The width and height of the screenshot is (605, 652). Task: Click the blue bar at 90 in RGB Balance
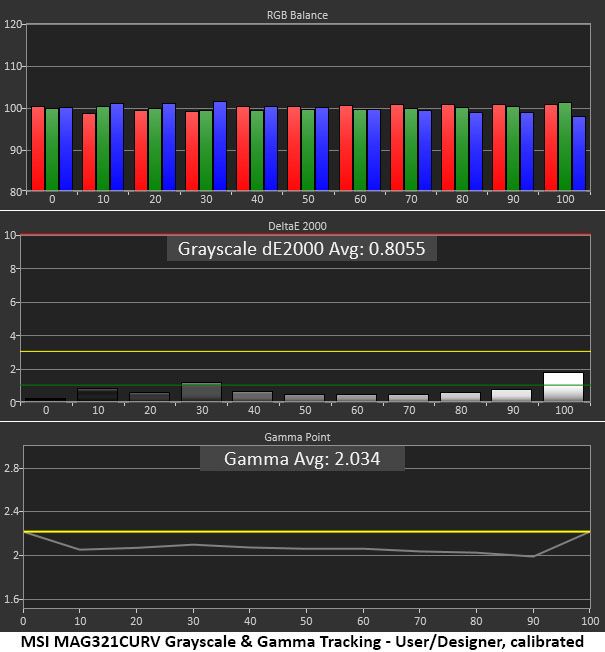tap(527, 152)
